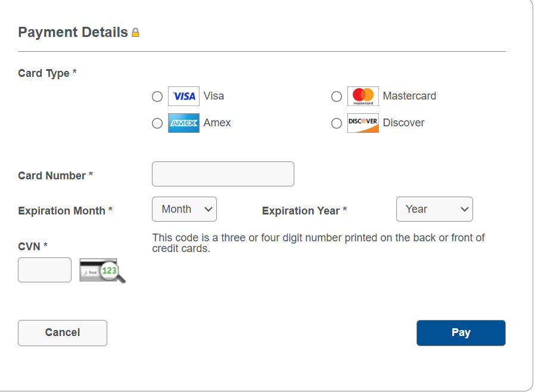The width and height of the screenshot is (535, 392).
Task: Click the Amex card logo
Action: tap(183, 123)
